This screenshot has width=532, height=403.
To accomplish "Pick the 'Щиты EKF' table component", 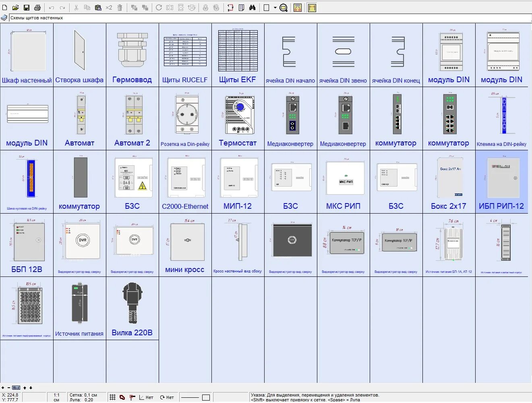I will [x=238, y=54].
